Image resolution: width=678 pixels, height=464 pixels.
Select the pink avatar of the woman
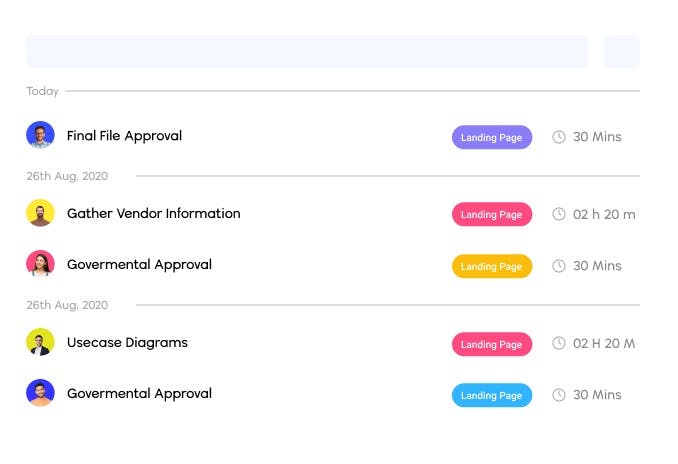(40, 264)
